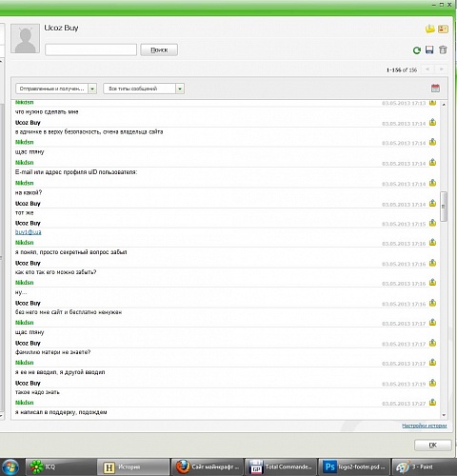
Task: Switch to 3 - Paint taskbar item
Action: tap(425, 466)
